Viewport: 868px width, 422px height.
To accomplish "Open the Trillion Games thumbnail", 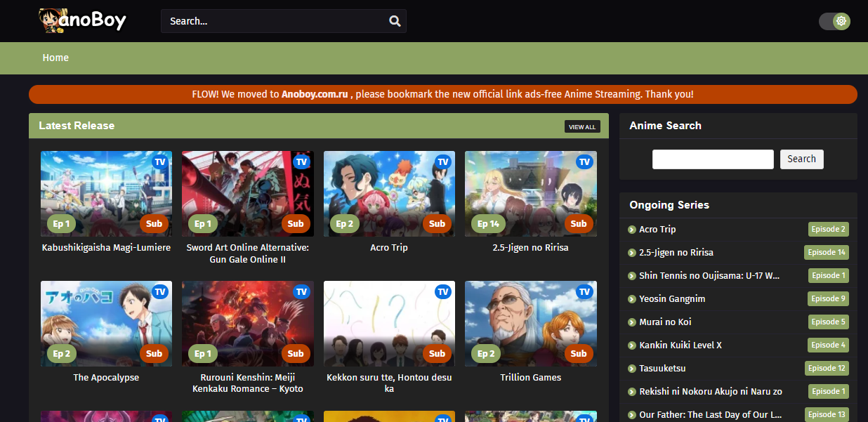I will pyautogui.click(x=531, y=324).
